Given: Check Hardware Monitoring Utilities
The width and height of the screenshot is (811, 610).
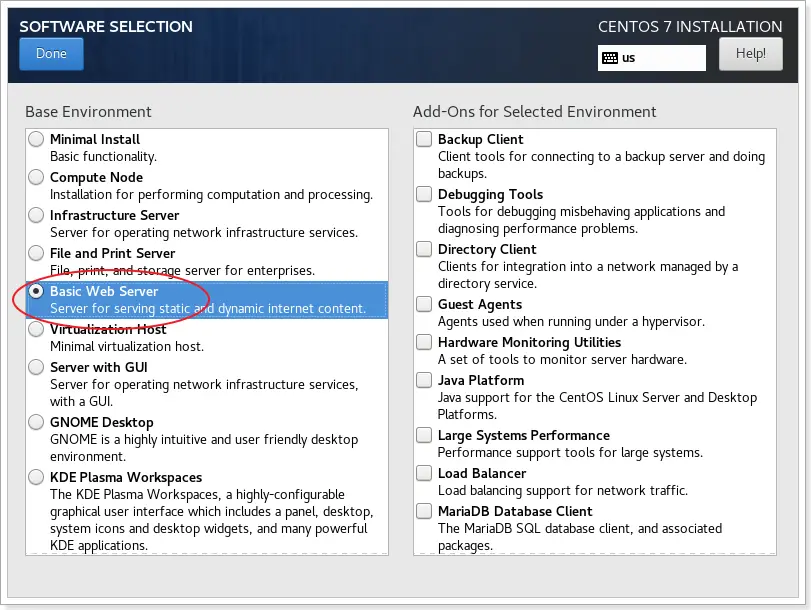Looking at the screenshot, I should pos(425,343).
